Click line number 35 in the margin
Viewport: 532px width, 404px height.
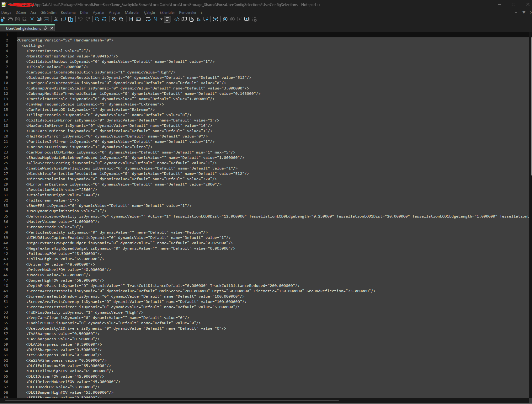tap(6, 216)
